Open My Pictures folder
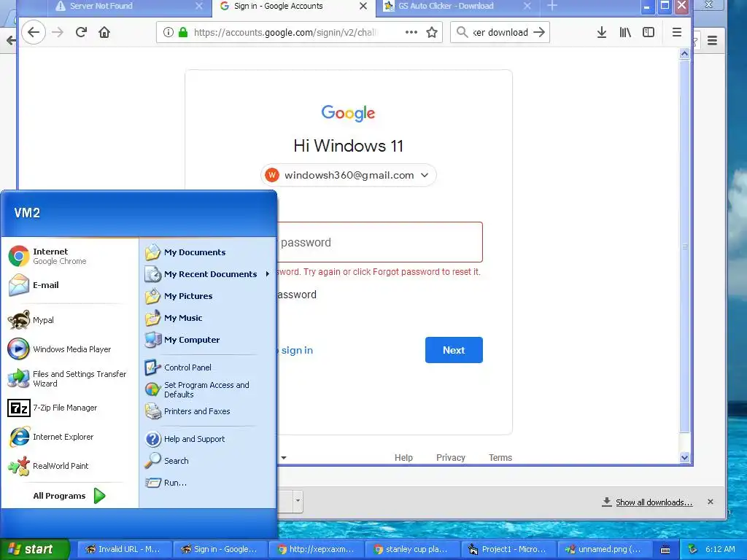Image resolution: width=747 pixels, height=560 pixels. click(x=208, y=296)
